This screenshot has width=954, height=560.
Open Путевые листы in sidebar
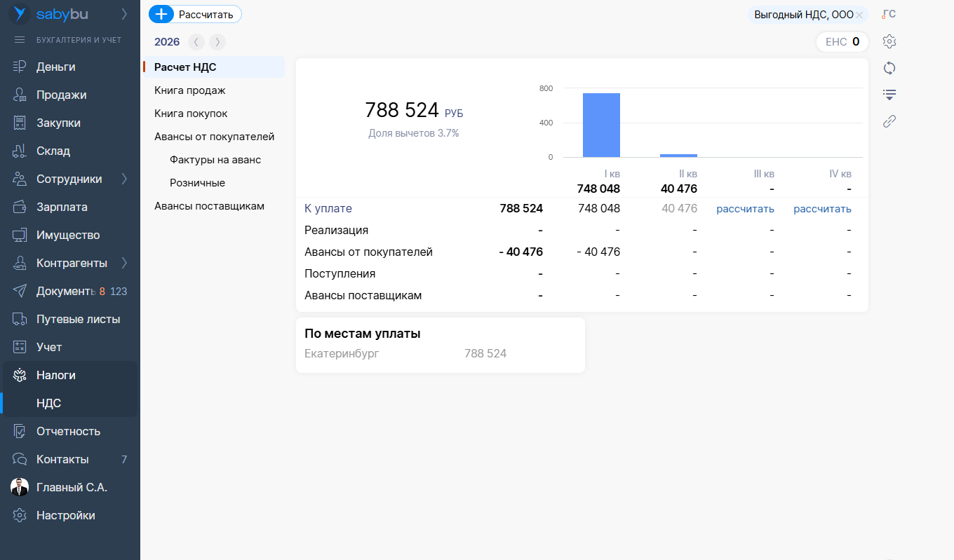pos(78,320)
